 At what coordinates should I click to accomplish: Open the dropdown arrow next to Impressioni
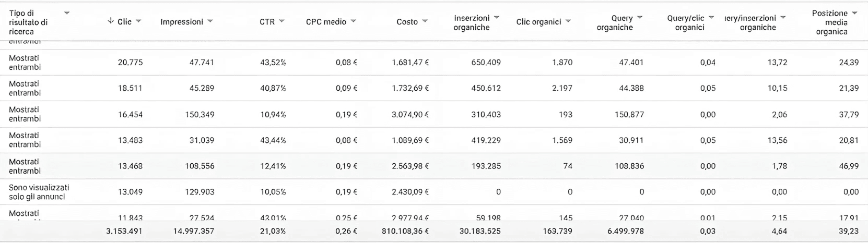tap(210, 21)
